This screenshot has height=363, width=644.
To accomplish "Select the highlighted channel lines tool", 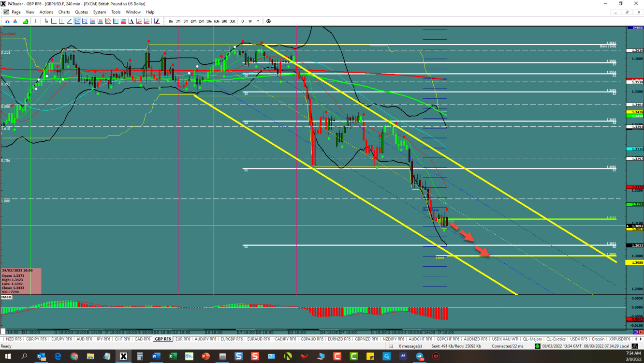I will [77, 21].
